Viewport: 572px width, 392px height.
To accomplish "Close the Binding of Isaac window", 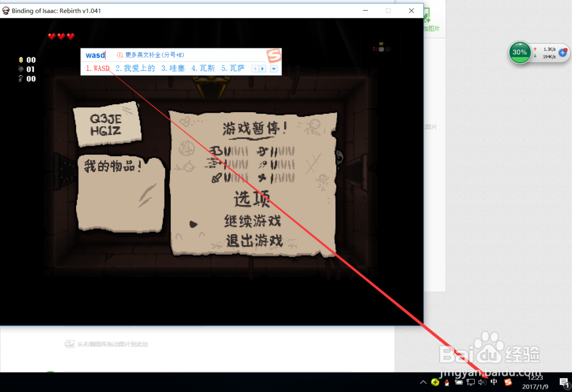I will pos(411,10).
